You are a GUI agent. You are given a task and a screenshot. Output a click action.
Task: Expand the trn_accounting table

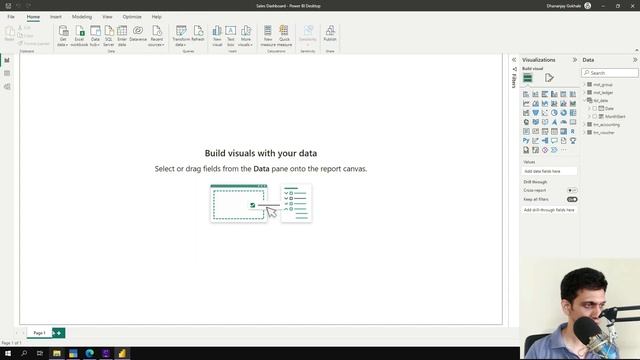coord(584,124)
